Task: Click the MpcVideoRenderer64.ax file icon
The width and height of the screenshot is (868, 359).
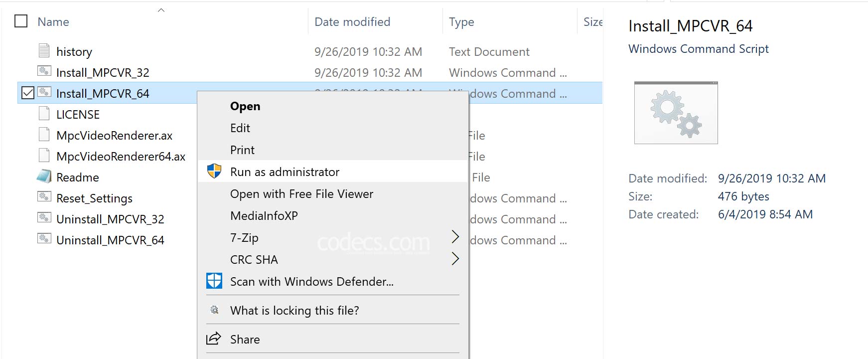Action: click(x=44, y=155)
